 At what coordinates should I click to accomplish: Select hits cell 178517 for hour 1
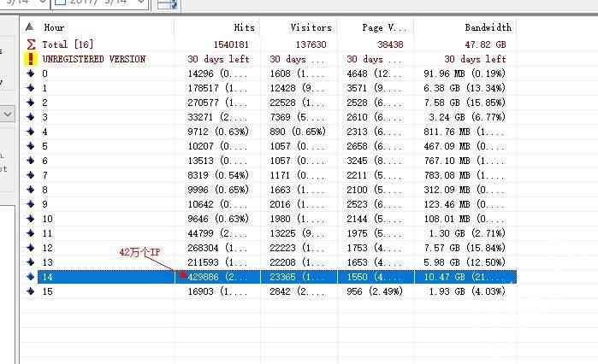[217, 88]
